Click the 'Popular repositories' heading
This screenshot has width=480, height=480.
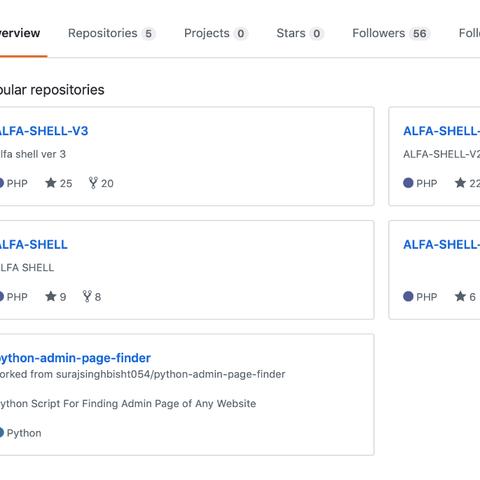[52, 90]
